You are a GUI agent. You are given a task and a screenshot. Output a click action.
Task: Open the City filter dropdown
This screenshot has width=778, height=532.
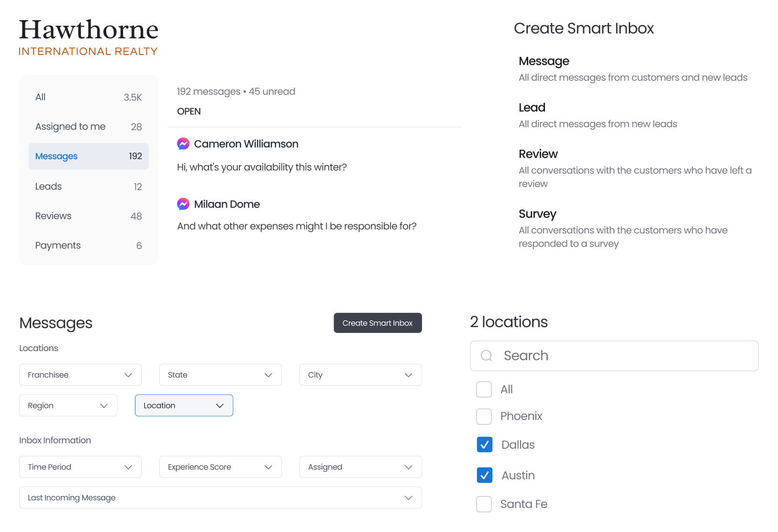[361, 375]
